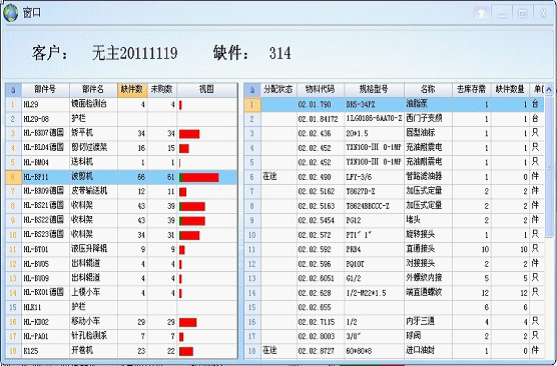Select the 进口油封 name cell
Image resolution: width=557 pixels, height=366 pixels.
tap(428, 351)
